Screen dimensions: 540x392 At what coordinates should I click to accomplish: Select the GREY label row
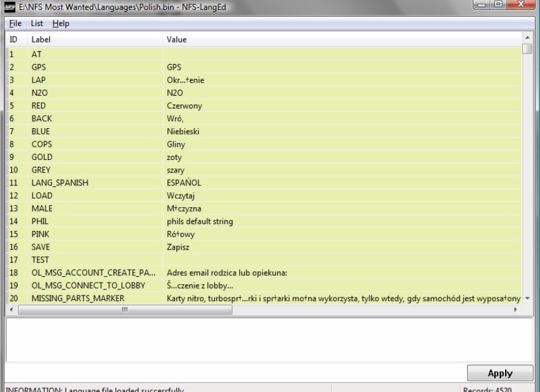point(263,170)
